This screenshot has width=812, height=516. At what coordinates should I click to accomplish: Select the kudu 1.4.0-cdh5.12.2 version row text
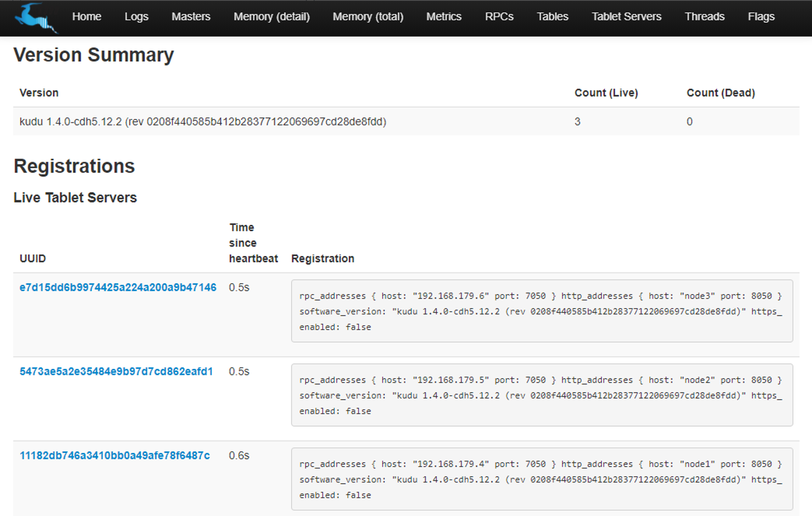click(203, 122)
